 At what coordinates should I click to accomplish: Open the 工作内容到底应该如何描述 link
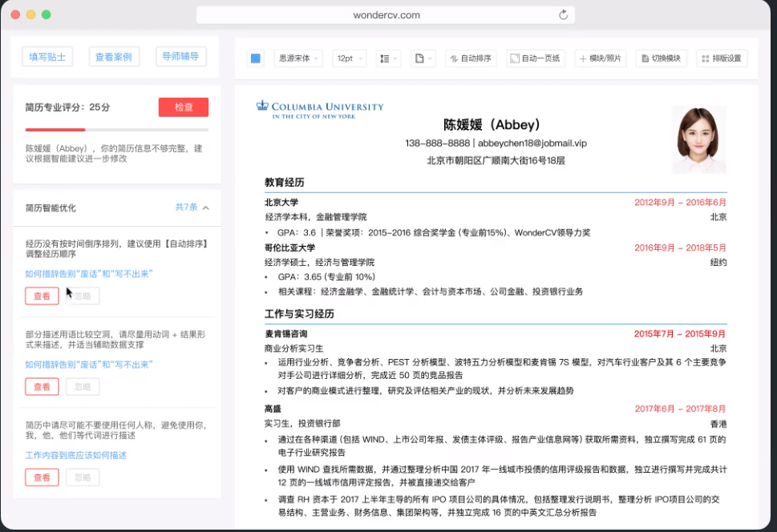(x=76, y=455)
